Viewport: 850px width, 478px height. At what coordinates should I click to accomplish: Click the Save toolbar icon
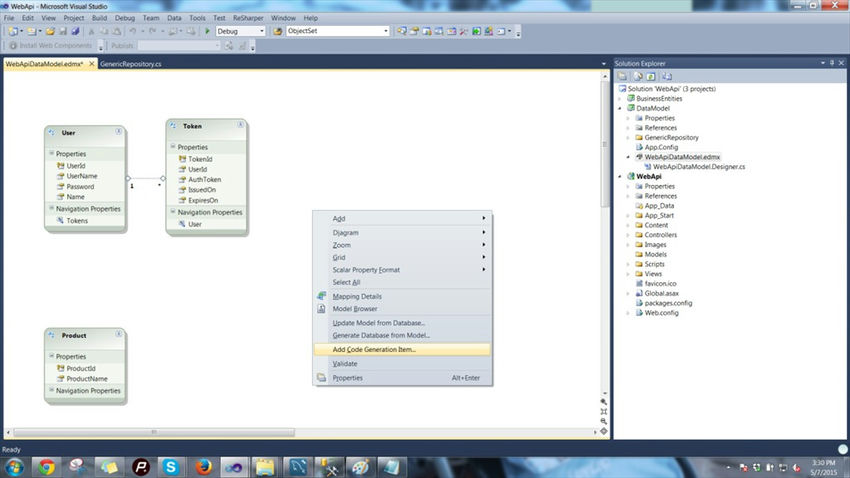pyautogui.click(x=63, y=31)
